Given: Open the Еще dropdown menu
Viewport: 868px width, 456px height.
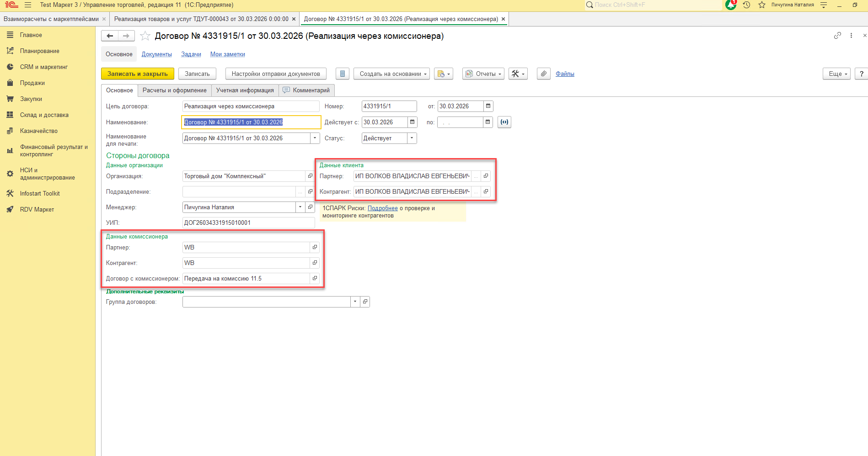Looking at the screenshot, I should [837, 74].
